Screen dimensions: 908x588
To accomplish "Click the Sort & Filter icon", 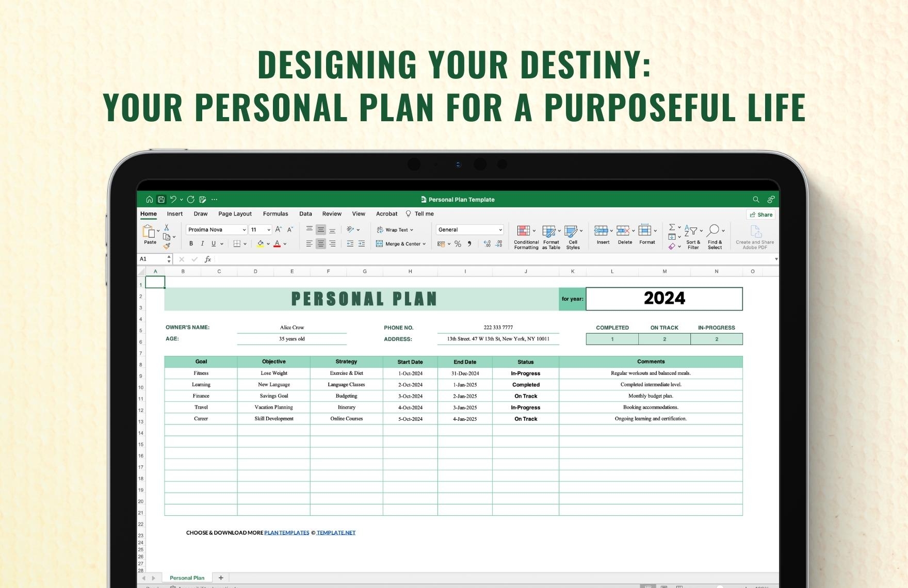I will tap(692, 237).
